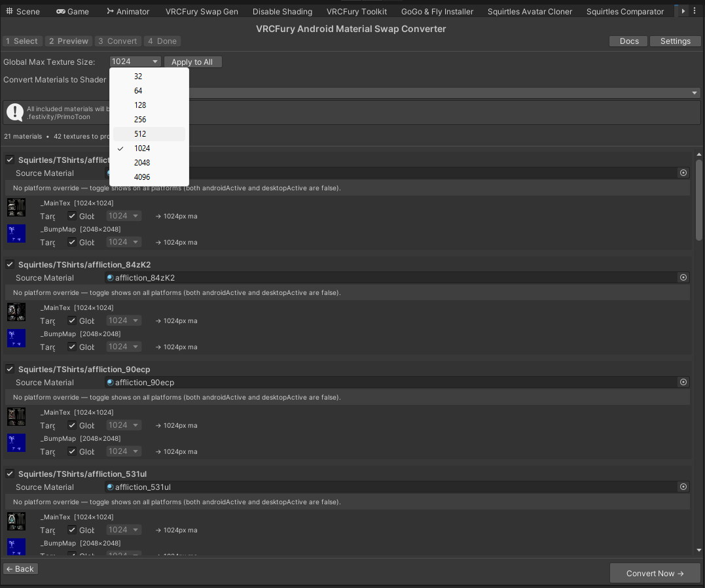
Task: Go to step 1 Select
Action: [22, 41]
